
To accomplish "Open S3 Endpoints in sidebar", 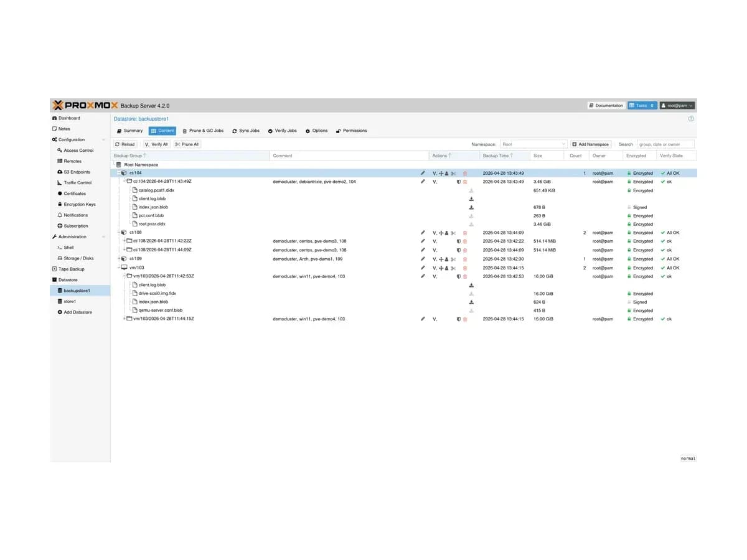I will pyautogui.click(x=80, y=172).
